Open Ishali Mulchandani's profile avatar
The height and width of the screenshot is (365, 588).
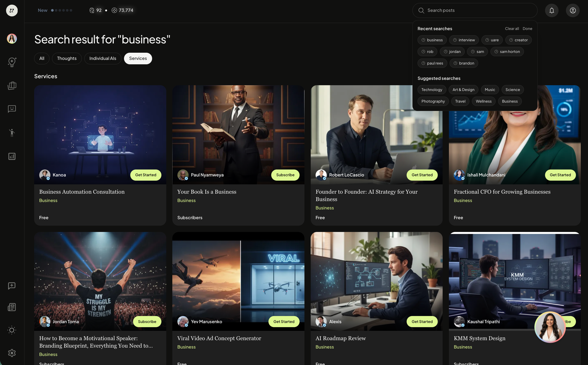pyautogui.click(x=459, y=175)
